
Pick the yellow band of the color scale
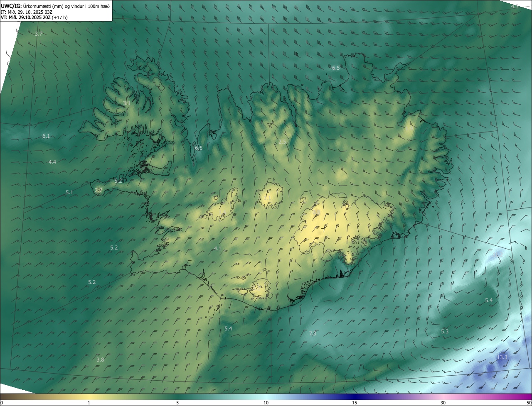coord(89,397)
